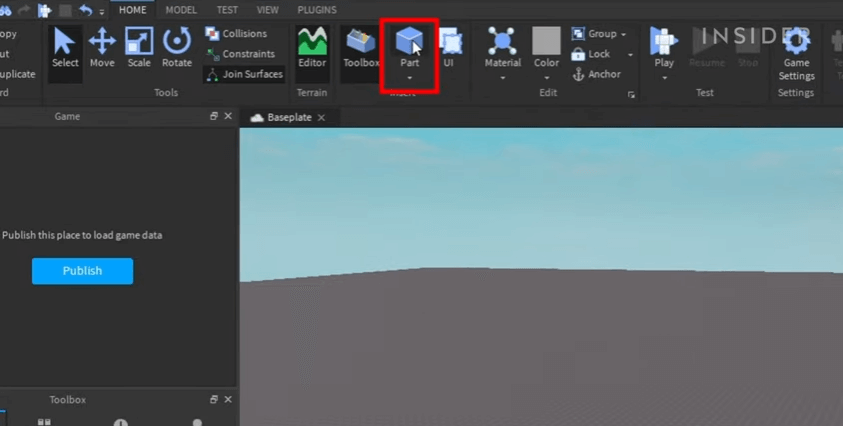Open the Toolbox from the ribbon
This screenshot has width=843, height=426.
pos(361,47)
